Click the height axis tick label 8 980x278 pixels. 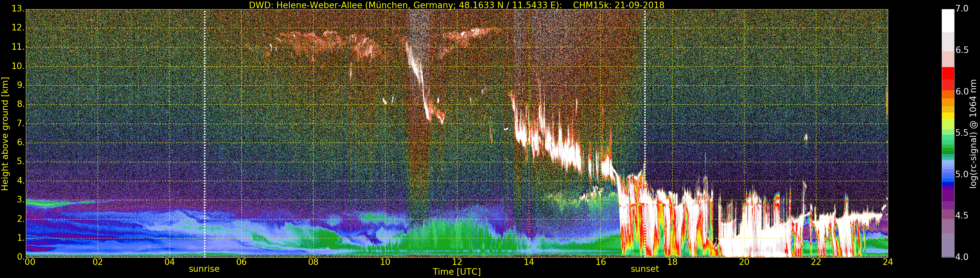click(21, 104)
